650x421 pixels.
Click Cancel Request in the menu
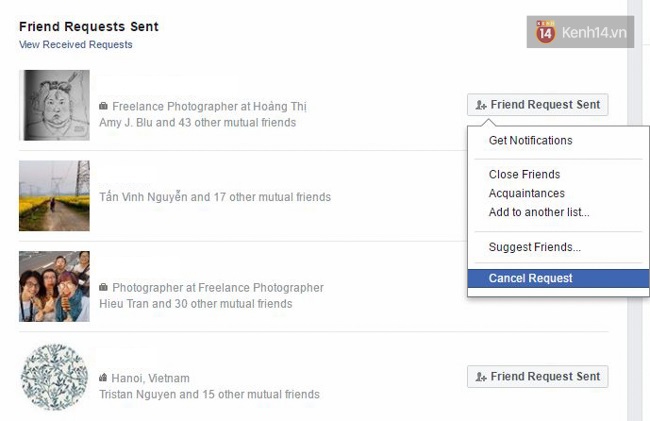click(558, 278)
